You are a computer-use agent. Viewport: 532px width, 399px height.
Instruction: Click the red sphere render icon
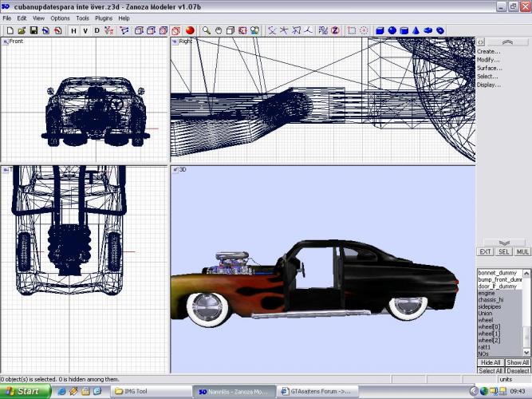coord(191,30)
